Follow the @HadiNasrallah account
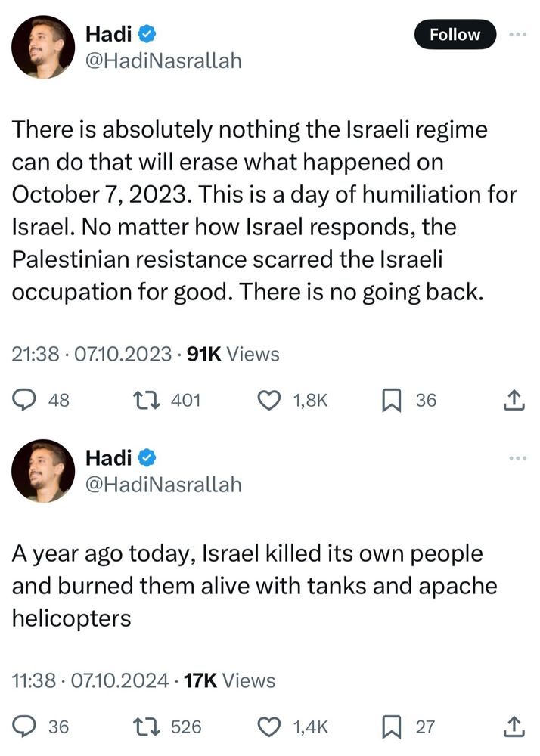The width and height of the screenshot is (540, 756). point(455,34)
